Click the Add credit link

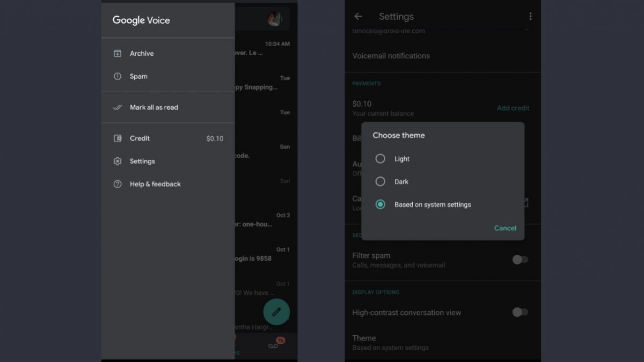[513, 108]
